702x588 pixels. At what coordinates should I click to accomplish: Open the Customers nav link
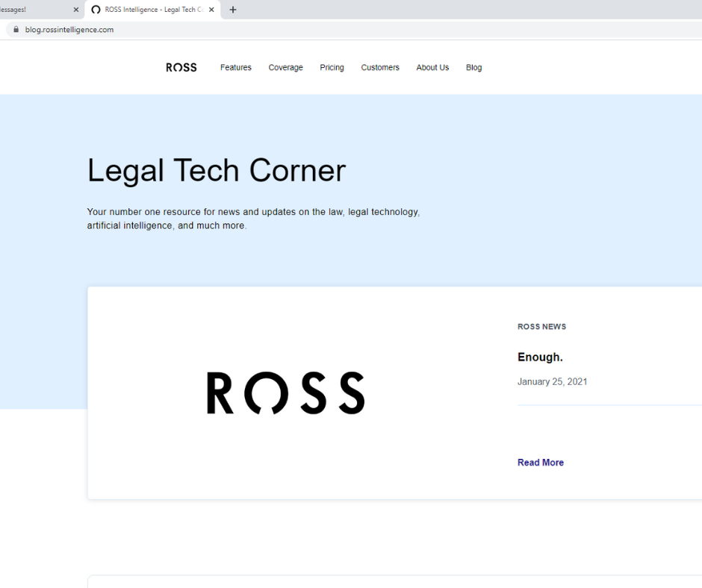tap(380, 68)
